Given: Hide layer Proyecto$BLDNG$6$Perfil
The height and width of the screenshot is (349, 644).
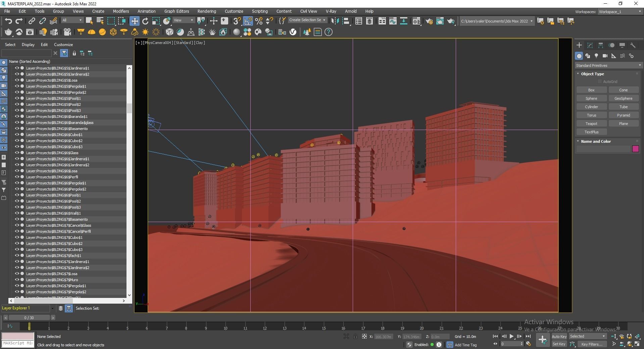Looking at the screenshot, I should 17,177.
